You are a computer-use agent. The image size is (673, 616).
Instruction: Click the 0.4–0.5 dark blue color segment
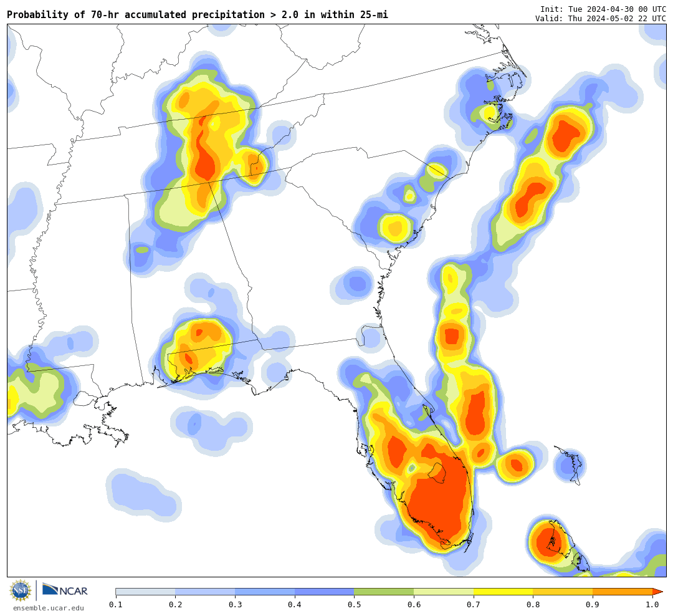[325, 592]
